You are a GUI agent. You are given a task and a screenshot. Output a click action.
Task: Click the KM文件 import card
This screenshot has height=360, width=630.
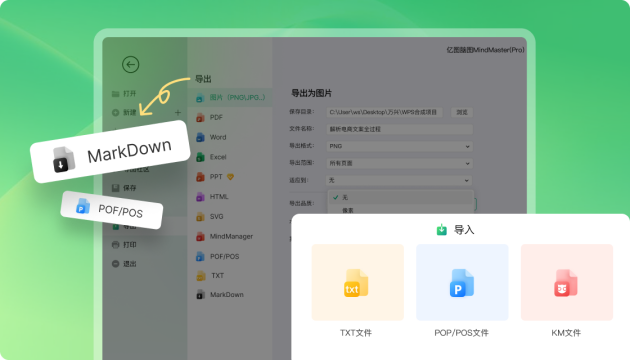click(567, 282)
